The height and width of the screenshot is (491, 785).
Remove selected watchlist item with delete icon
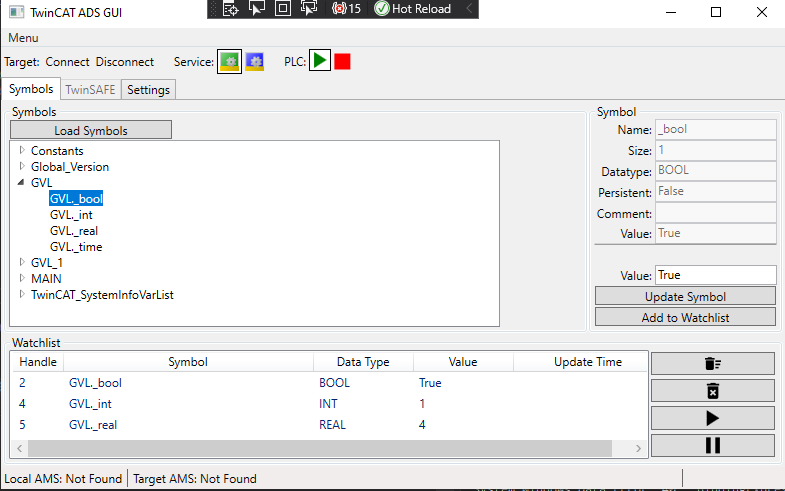click(x=712, y=391)
